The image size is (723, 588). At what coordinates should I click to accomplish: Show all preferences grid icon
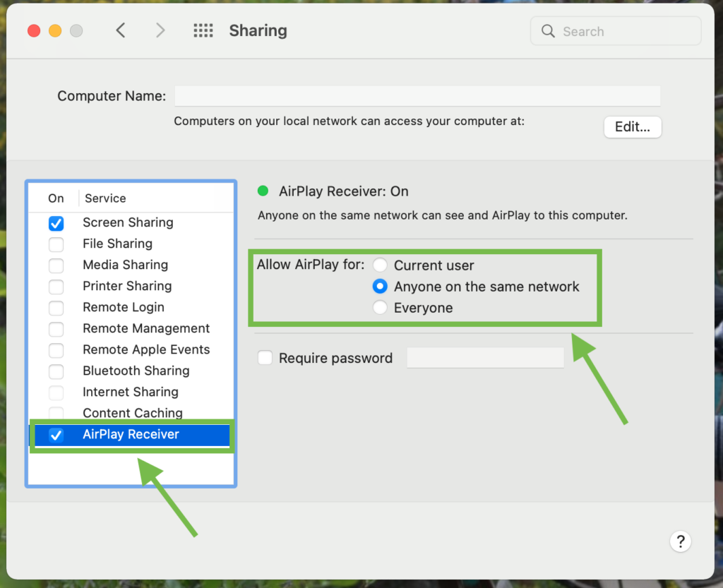(203, 31)
